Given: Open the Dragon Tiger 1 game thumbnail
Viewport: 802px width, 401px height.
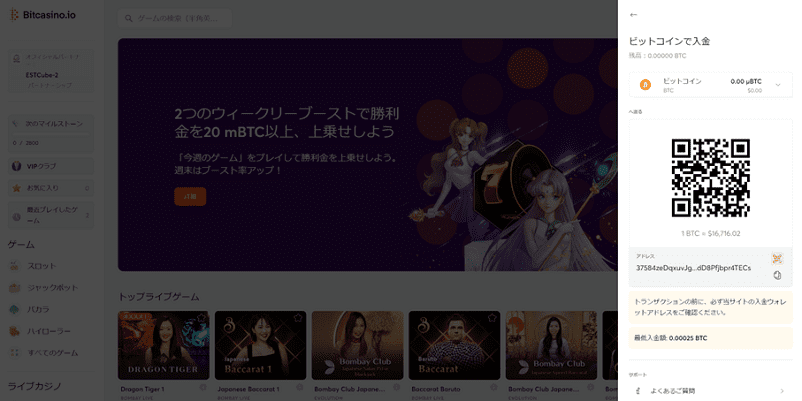Looking at the screenshot, I should pos(164,345).
